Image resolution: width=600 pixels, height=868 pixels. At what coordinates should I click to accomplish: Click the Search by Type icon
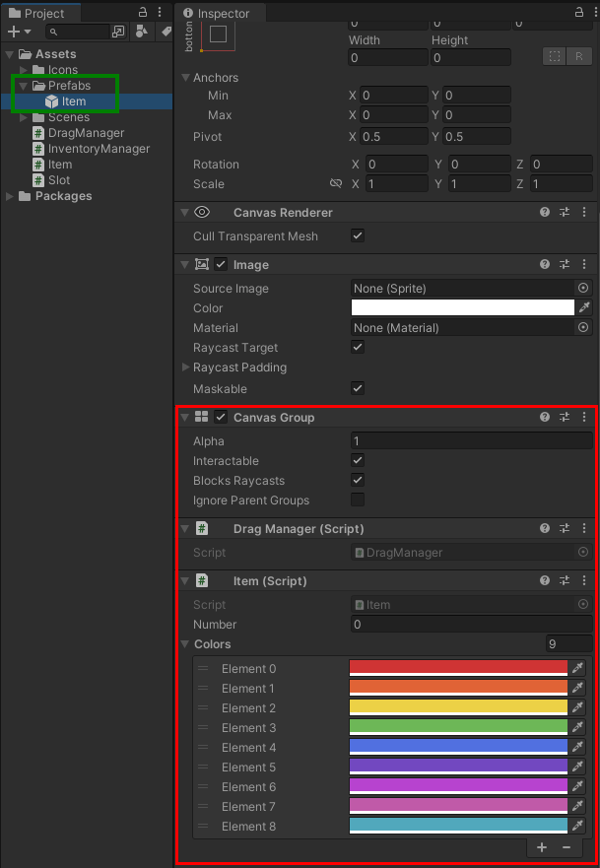142,33
